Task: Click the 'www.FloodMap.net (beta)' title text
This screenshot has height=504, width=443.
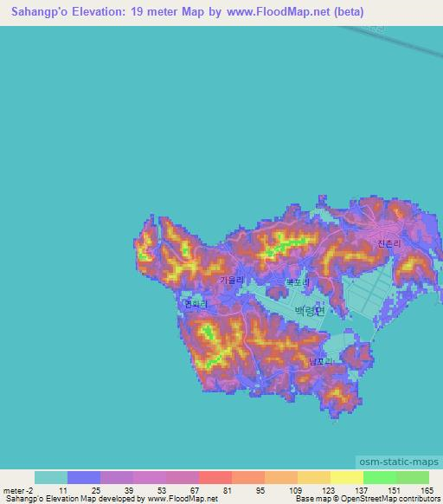Action: pyautogui.click(x=295, y=12)
